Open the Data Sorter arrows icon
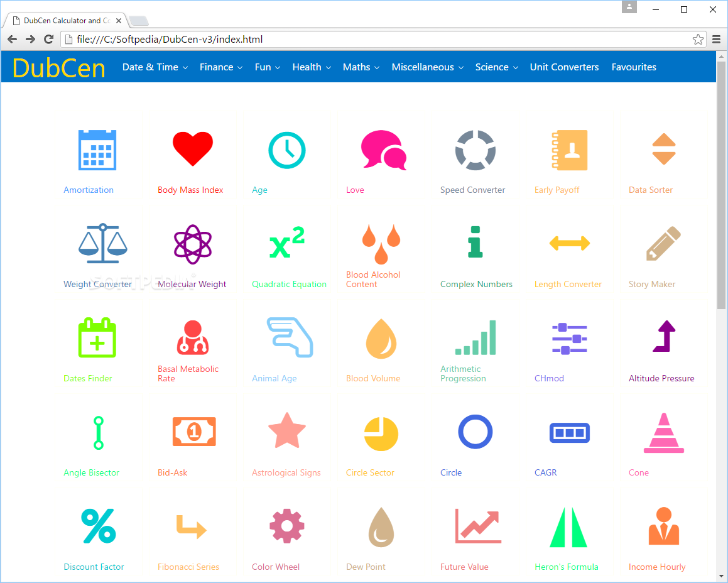This screenshot has width=728, height=583. [664, 149]
